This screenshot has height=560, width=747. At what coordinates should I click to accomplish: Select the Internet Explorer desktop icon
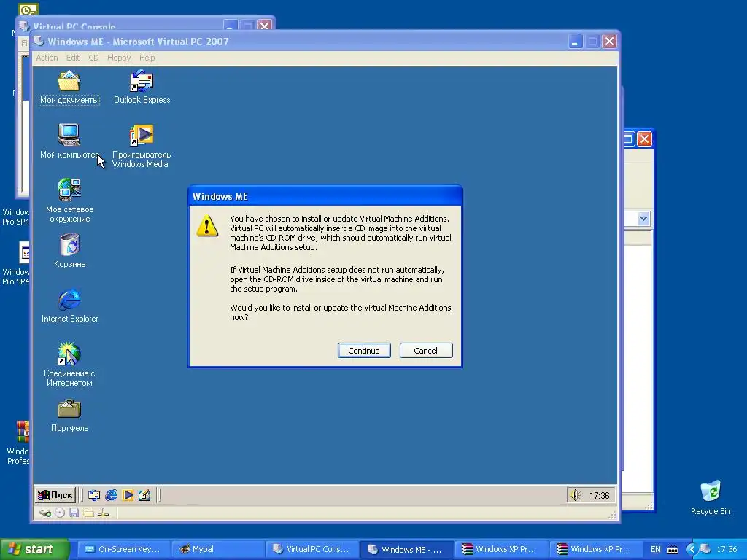click(69, 306)
